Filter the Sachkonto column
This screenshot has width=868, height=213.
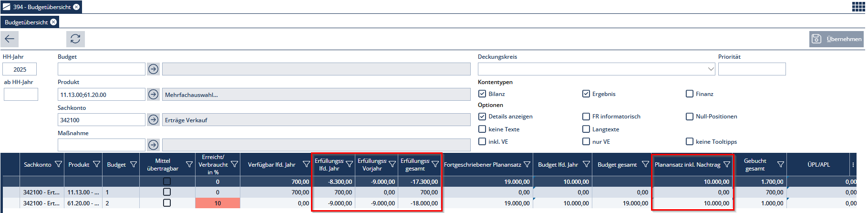58,164
